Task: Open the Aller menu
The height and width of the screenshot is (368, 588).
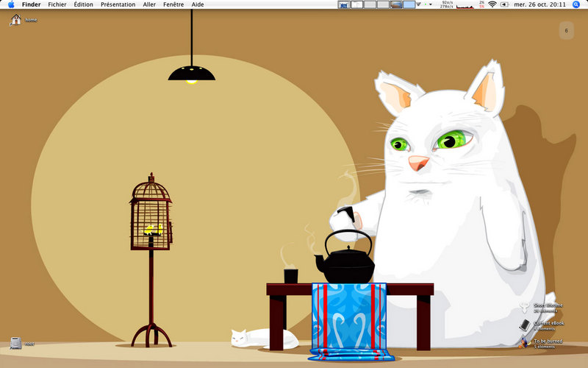Action: click(x=149, y=4)
